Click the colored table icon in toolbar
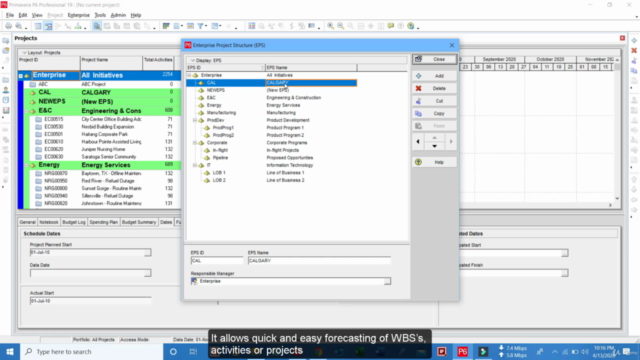The width and height of the screenshot is (640, 360). coord(251,26)
